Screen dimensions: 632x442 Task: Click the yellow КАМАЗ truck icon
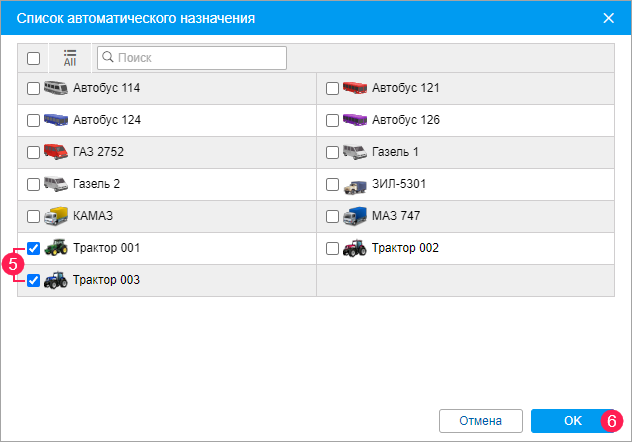pyautogui.click(x=56, y=216)
